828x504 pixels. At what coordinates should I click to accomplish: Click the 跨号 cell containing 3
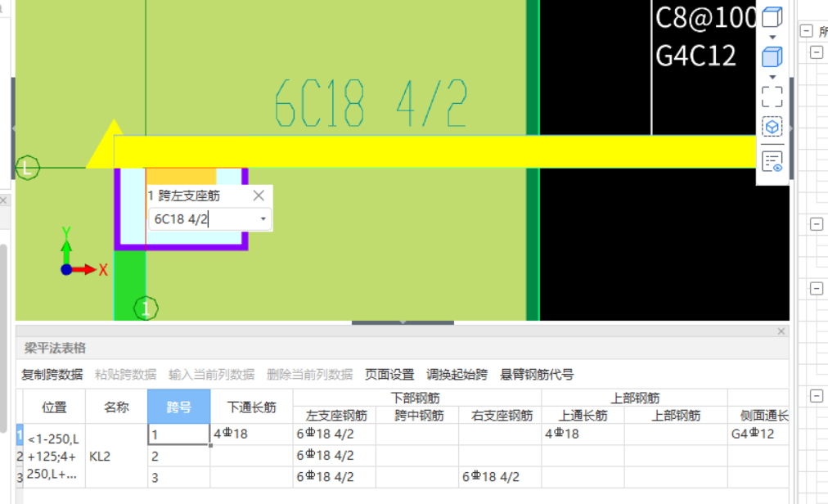click(x=179, y=478)
